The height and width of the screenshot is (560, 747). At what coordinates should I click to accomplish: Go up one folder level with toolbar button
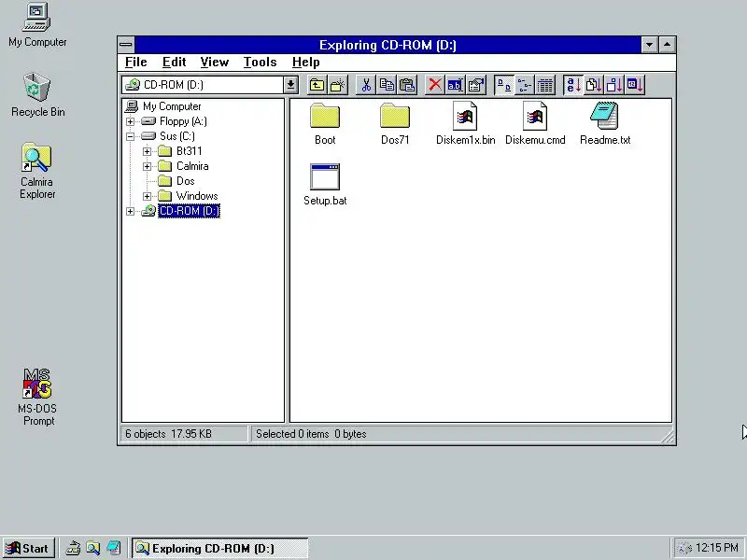click(x=317, y=85)
